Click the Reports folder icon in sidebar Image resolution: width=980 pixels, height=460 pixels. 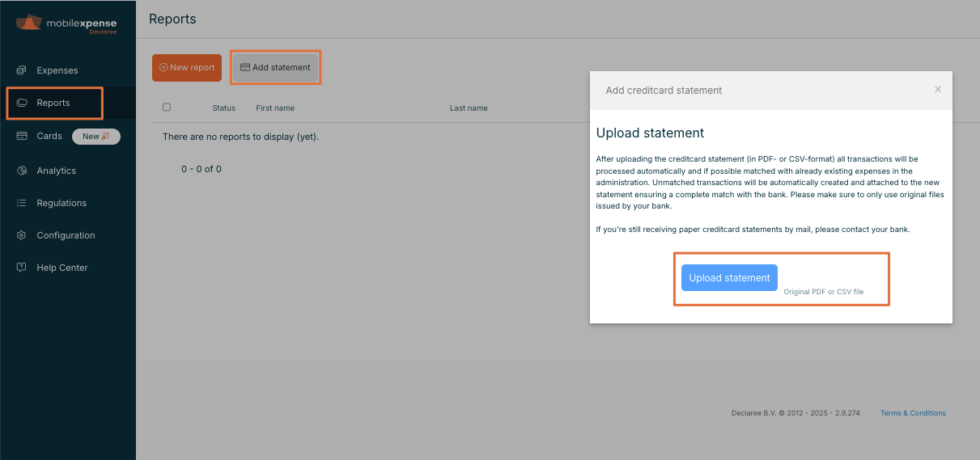tap(22, 103)
